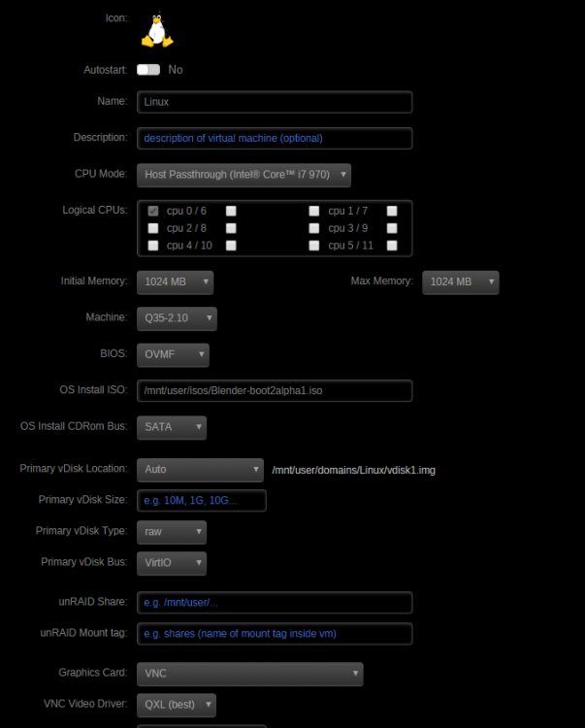Open the Initial Memory dropdown

tap(176, 282)
